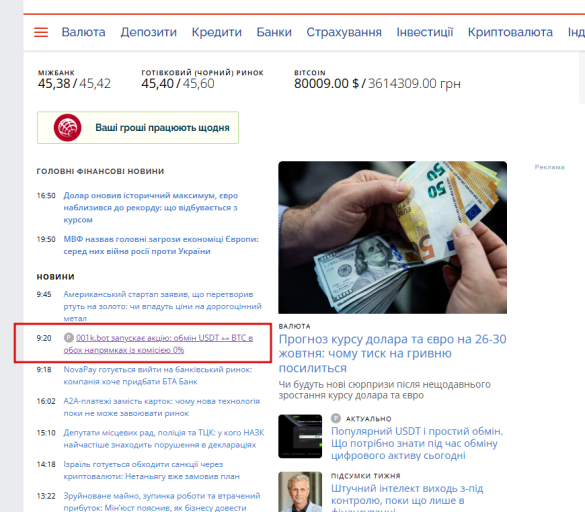The width and height of the screenshot is (585, 512).
Task: Open 'Ваші гроші працюють щодня' banner
Action: coord(138,128)
